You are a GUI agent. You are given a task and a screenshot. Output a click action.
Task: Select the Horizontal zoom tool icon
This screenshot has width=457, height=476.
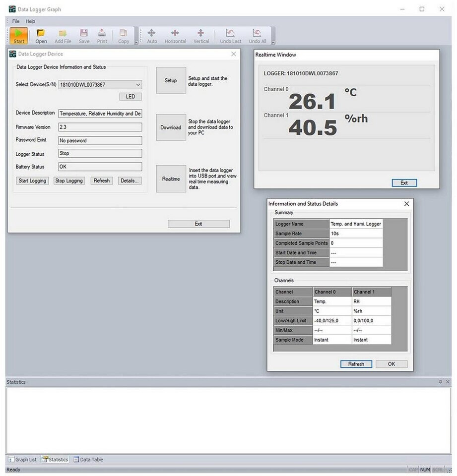[x=175, y=36]
